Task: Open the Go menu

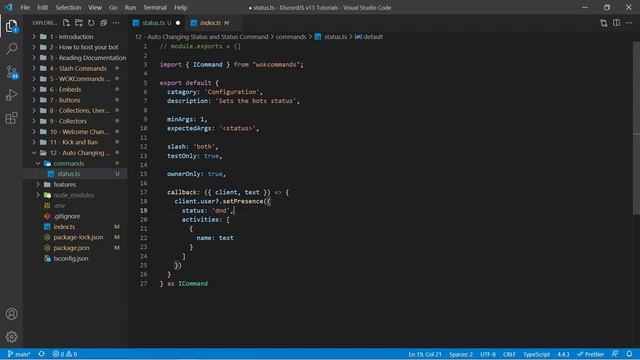Action: 113,7
